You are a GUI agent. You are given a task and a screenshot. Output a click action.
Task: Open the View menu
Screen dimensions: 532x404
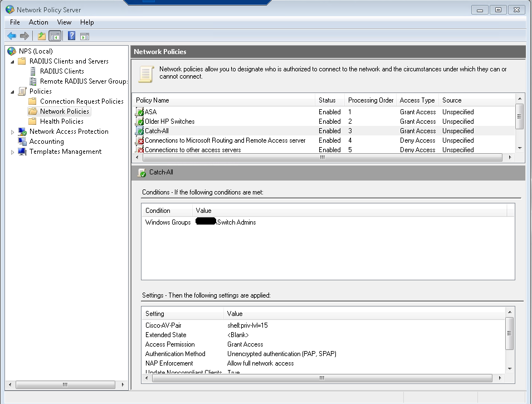64,22
